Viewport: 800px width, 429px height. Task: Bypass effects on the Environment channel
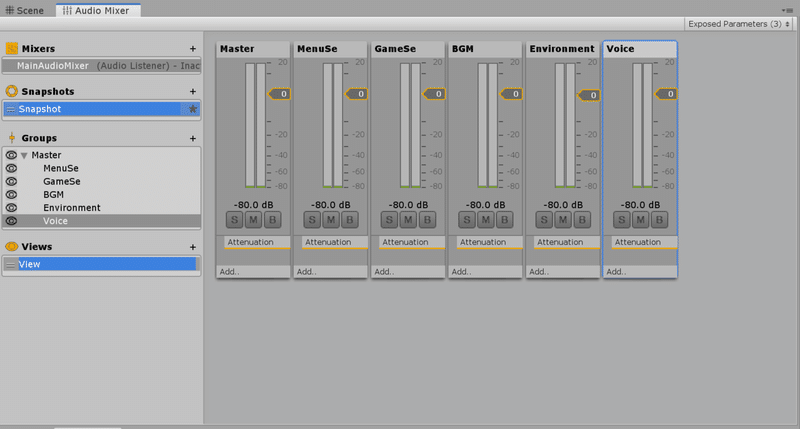tap(582, 220)
